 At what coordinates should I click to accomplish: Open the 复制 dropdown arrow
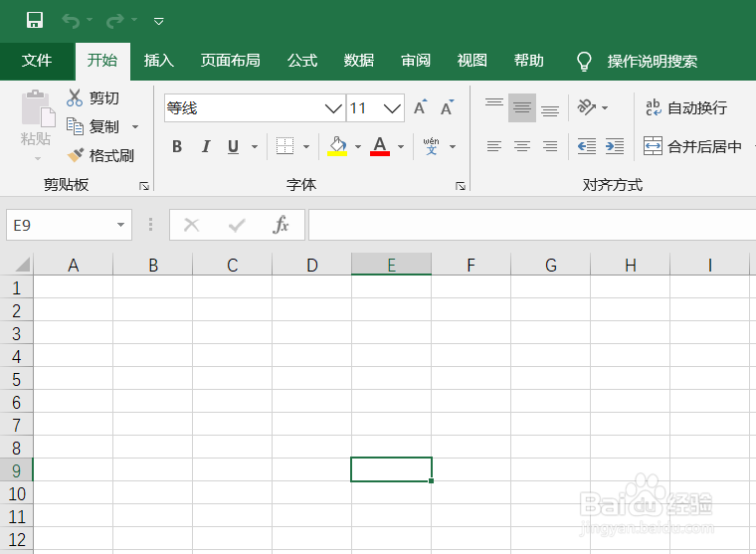[135, 126]
